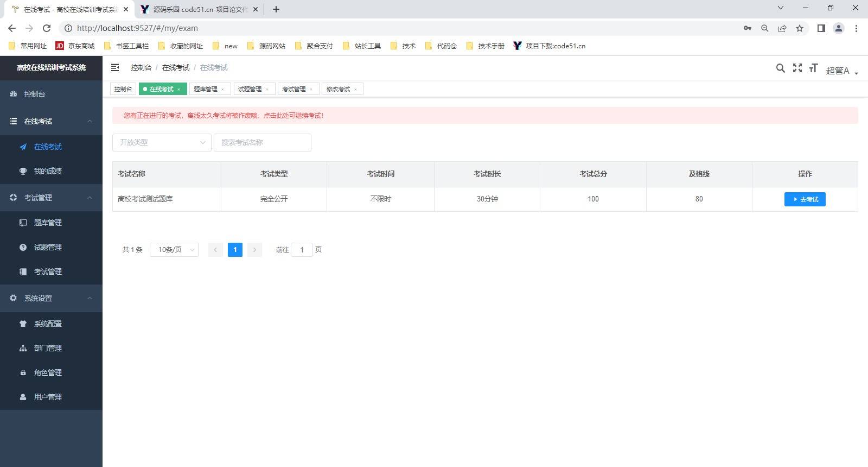Open the browser zoom icon
The height and width of the screenshot is (467, 868).
click(765, 28)
